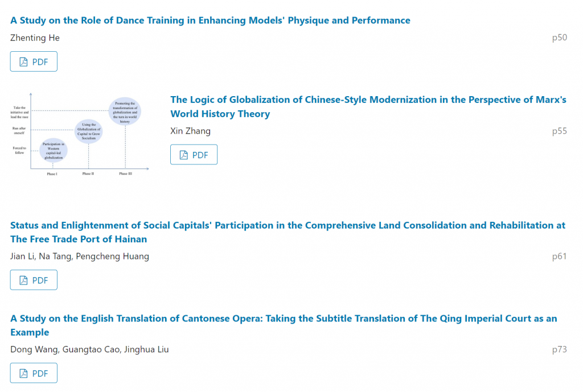Open the Logic of Globalization of Chinese-Style Modernization article

point(368,106)
